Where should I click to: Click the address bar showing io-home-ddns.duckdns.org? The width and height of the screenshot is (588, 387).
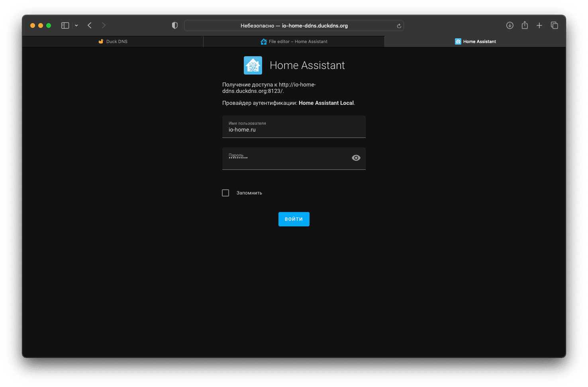(x=294, y=26)
